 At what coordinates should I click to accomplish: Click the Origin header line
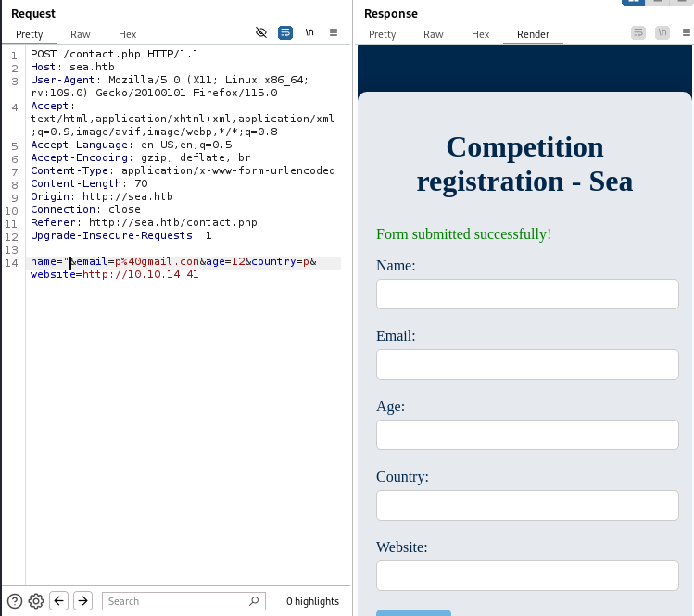tap(101, 196)
